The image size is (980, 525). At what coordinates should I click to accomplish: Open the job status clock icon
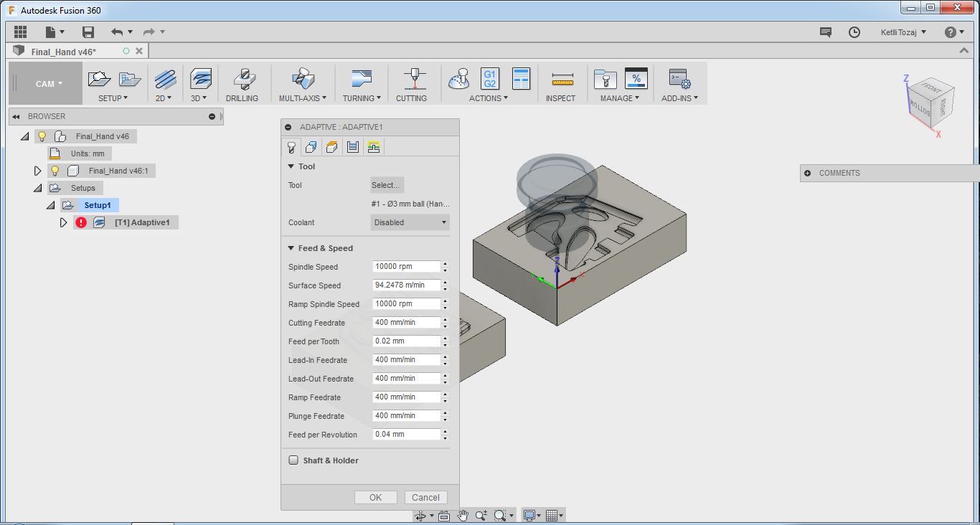click(x=854, y=32)
